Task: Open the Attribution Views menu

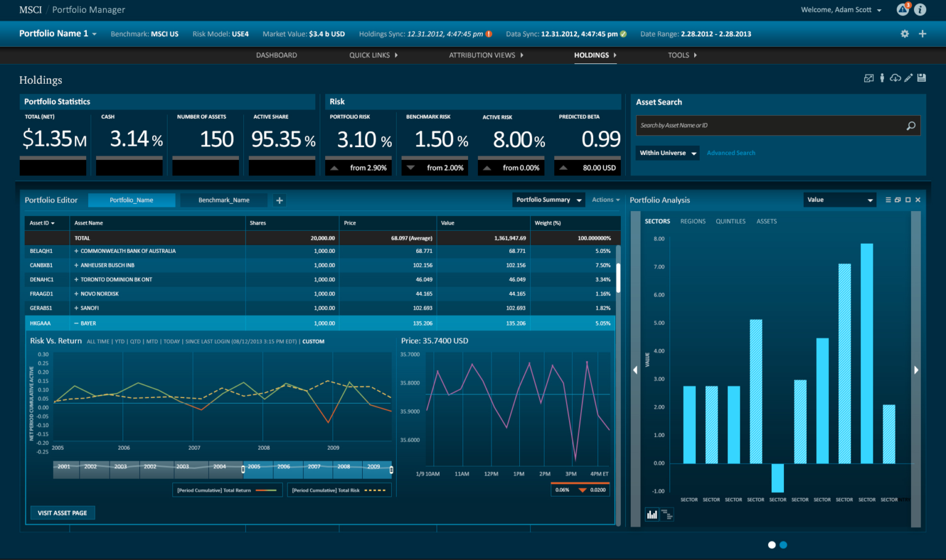Action: click(486, 55)
